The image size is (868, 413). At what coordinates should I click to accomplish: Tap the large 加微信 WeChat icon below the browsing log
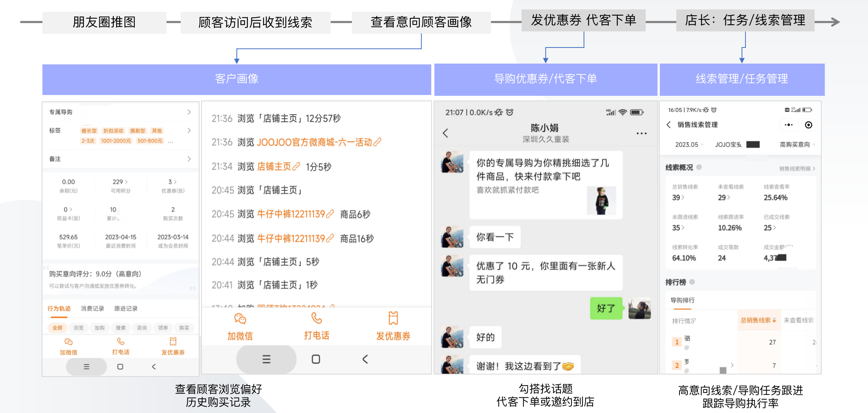pyautogui.click(x=240, y=318)
